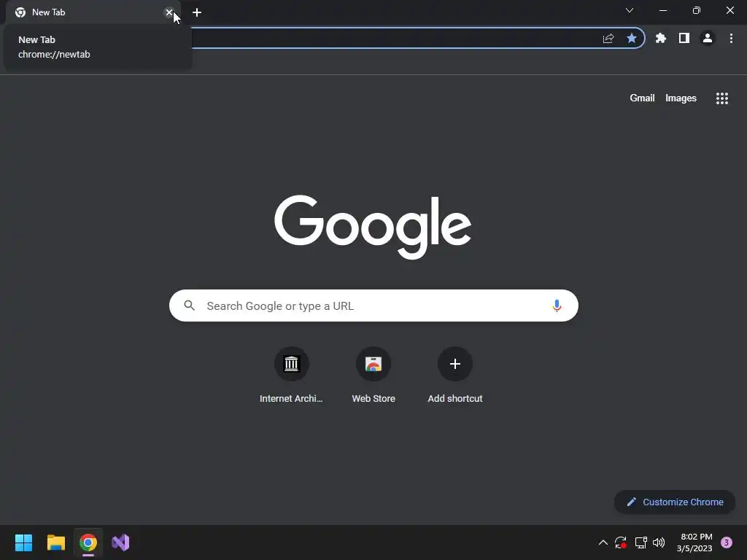Minimize the Chrome window

663,10
